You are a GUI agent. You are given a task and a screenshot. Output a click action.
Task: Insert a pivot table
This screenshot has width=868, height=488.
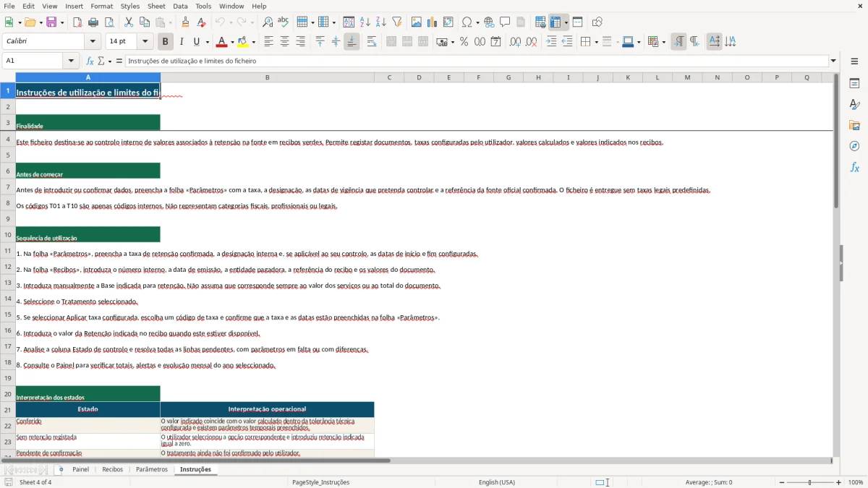click(x=448, y=22)
